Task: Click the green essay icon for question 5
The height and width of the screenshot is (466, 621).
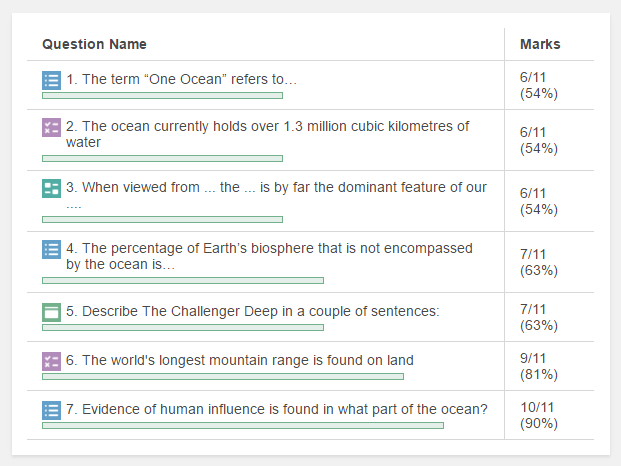Action: [51, 312]
